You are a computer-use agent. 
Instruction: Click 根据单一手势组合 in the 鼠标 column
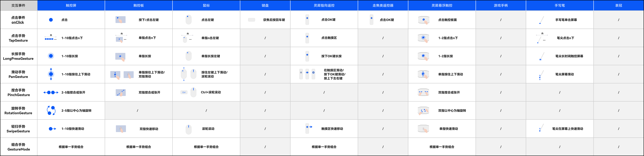pyautogui.click(x=206, y=147)
